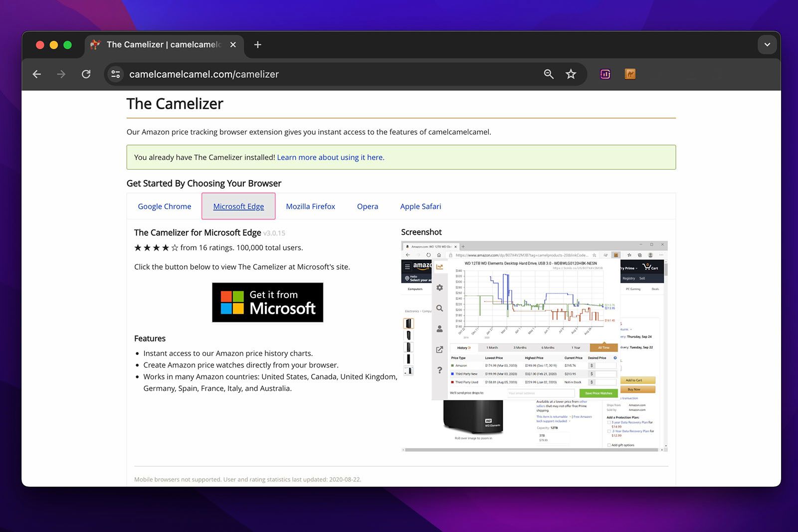Click the Camelizer screenshot image
Viewport: 798px width, 532px height.
534,347
